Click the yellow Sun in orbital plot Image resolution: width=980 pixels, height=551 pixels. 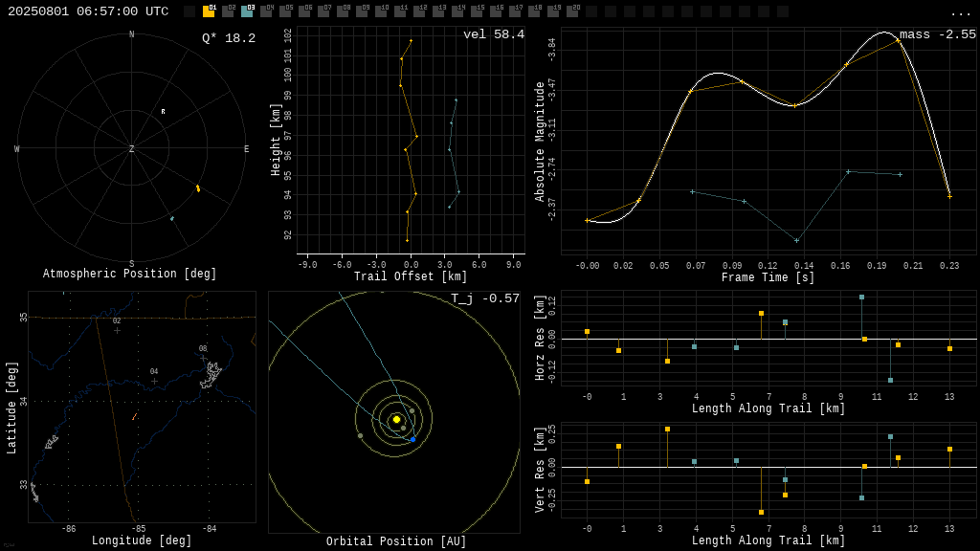pyautogui.click(x=396, y=419)
